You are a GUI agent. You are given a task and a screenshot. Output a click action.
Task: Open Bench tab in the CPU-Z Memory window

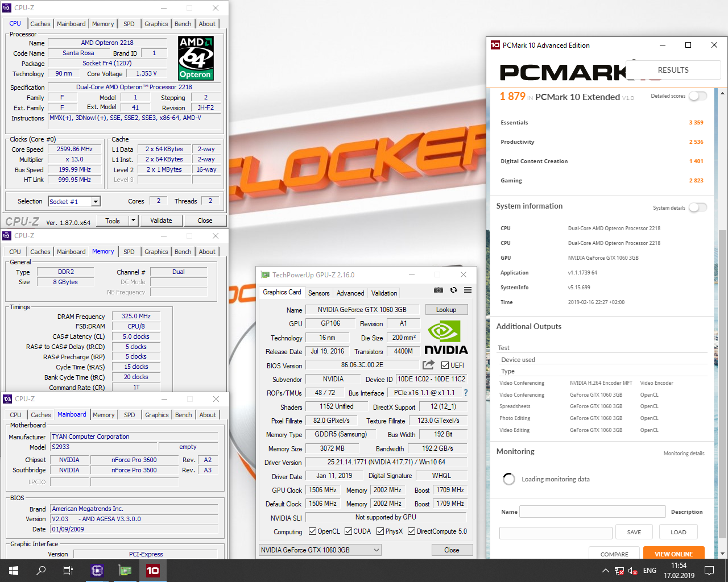183,252
